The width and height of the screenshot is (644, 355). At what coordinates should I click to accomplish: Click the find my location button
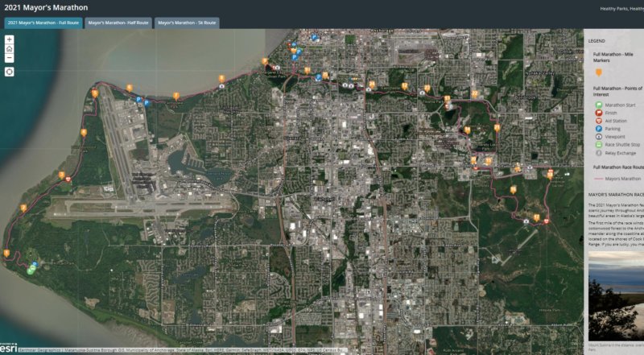tap(9, 72)
